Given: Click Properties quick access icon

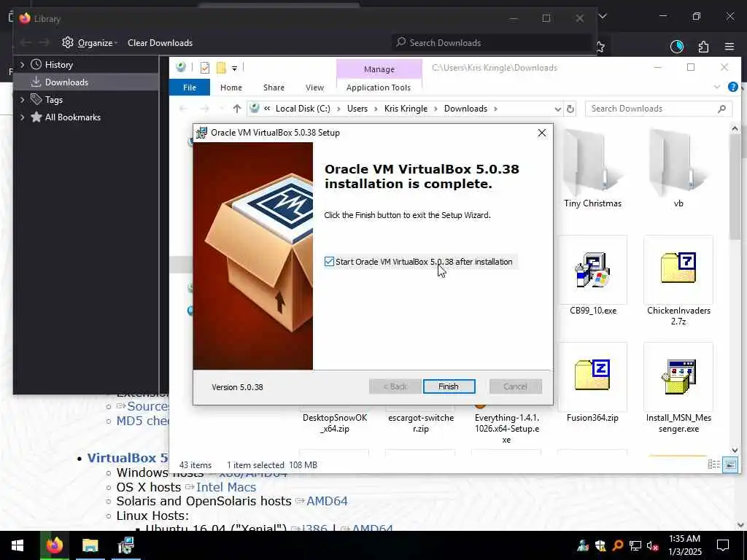Looking at the screenshot, I should pyautogui.click(x=205, y=68).
